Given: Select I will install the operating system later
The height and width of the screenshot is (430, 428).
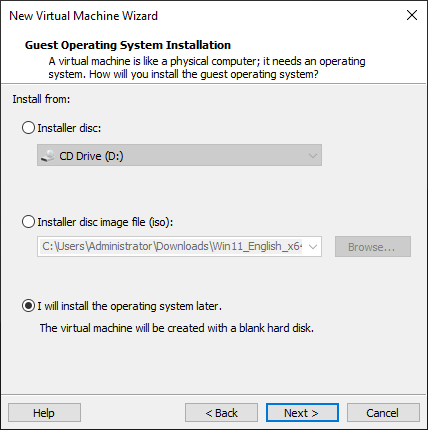Looking at the screenshot, I should (28, 306).
